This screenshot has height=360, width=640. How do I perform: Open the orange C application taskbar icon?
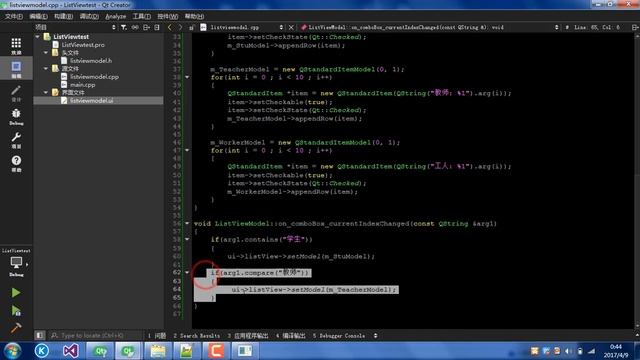point(216,351)
